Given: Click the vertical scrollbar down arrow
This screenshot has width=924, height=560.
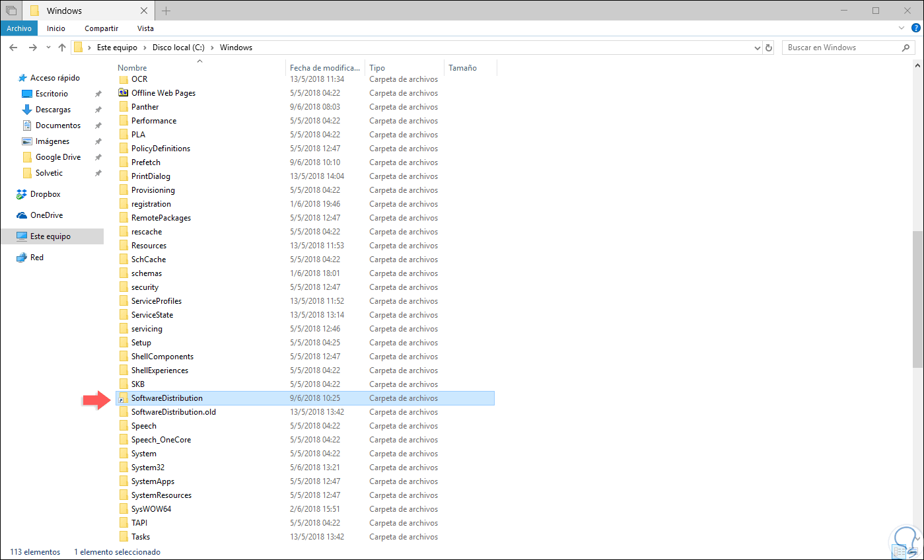Looking at the screenshot, I should coord(918,538).
